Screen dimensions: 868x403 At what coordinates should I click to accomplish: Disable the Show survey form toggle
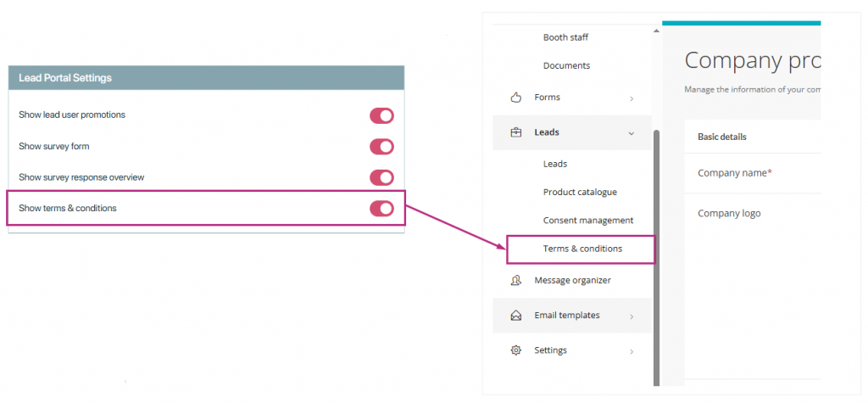pos(381,147)
